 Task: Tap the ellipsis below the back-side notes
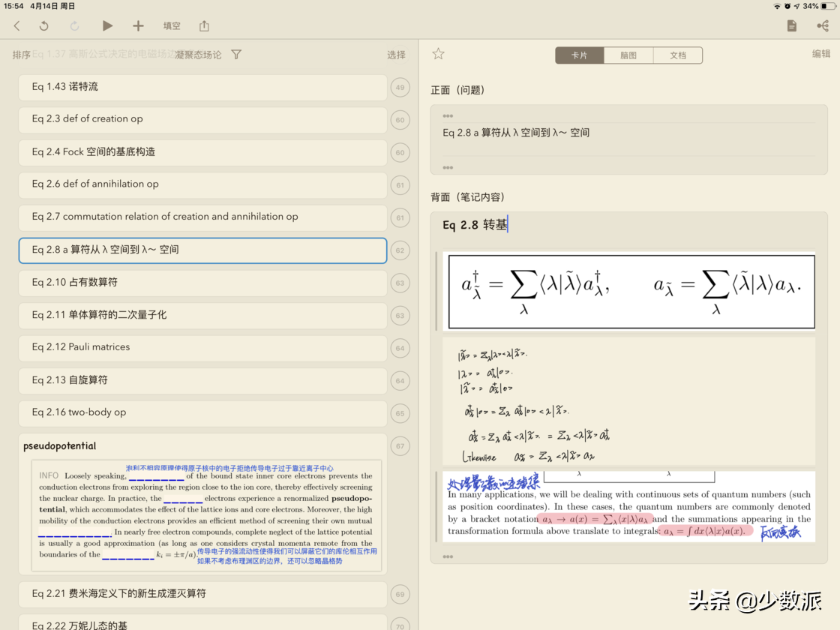[x=448, y=556]
